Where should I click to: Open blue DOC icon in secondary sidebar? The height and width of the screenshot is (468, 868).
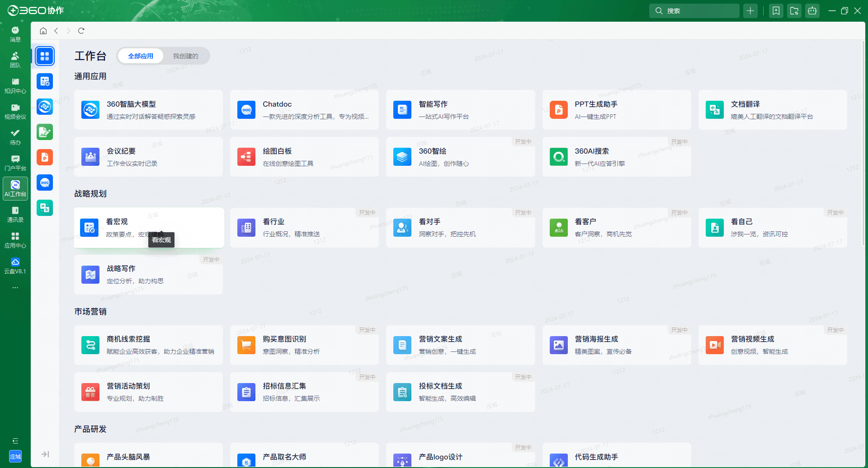[45, 183]
